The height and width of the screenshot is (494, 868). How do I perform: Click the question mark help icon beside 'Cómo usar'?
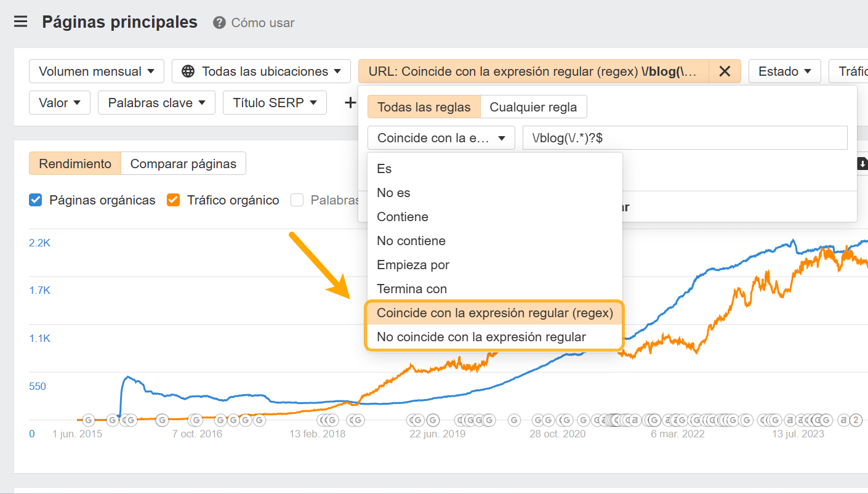point(219,22)
